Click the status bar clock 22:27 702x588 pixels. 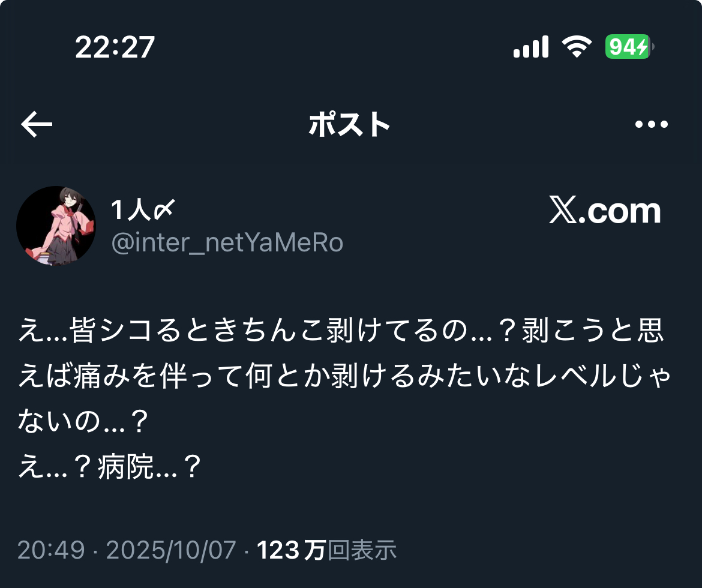115,47
